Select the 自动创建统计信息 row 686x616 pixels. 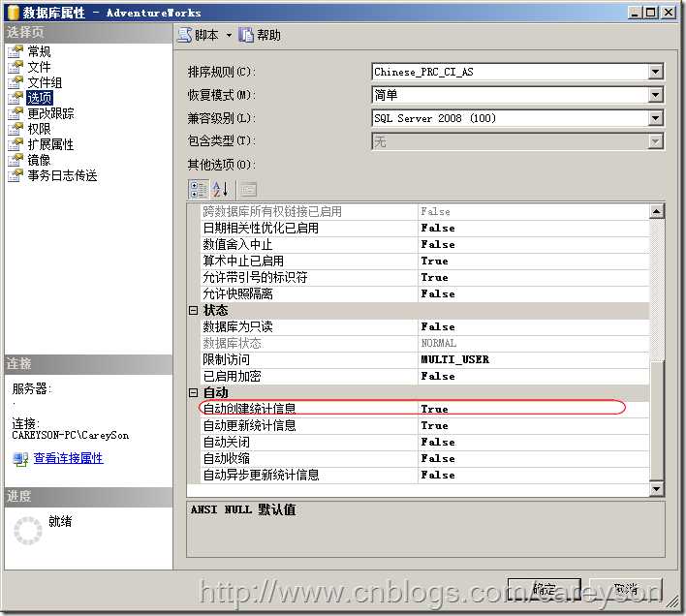click(x=424, y=409)
